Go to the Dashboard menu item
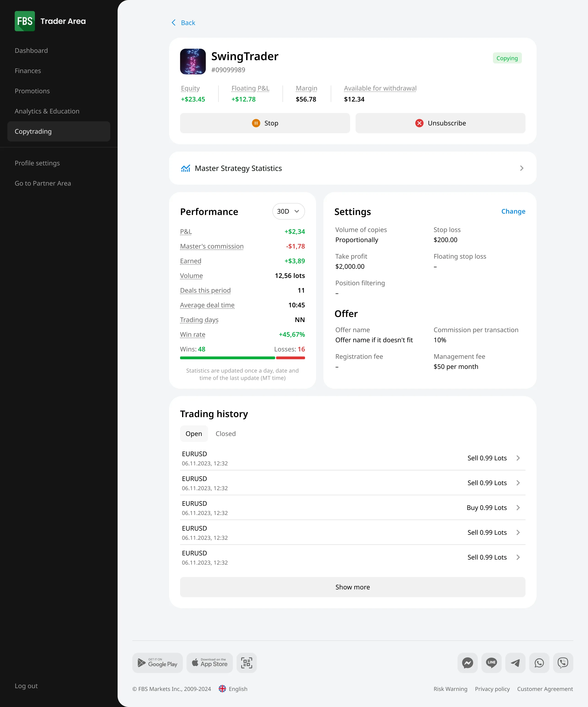The width and height of the screenshot is (588, 707). [x=31, y=51]
